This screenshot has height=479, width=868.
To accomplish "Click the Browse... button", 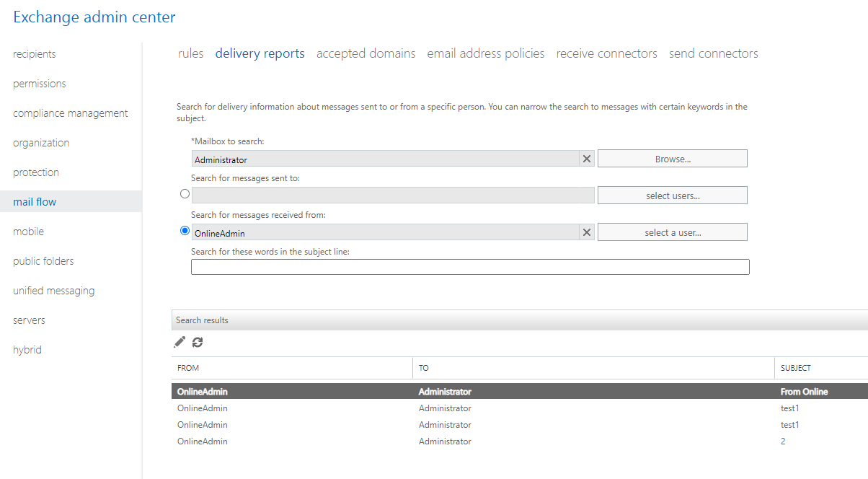I will 673,159.
